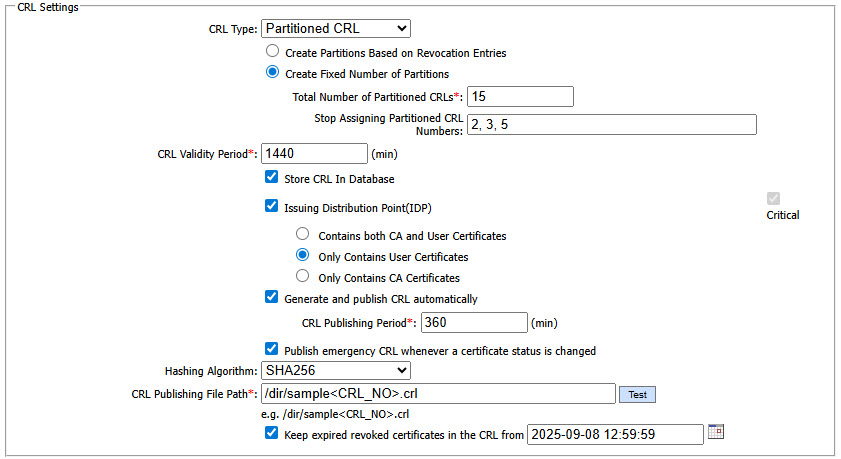This screenshot has height=459, width=841.
Task: Click the CRL Validity Period input
Action: click(x=315, y=154)
